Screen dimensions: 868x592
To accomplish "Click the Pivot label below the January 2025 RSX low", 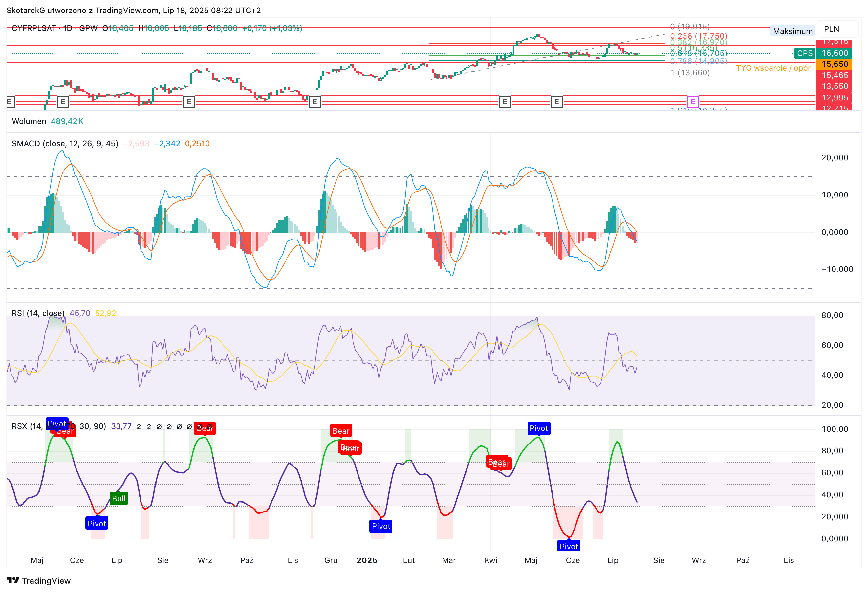I will pyautogui.click(x=381, y=526).
